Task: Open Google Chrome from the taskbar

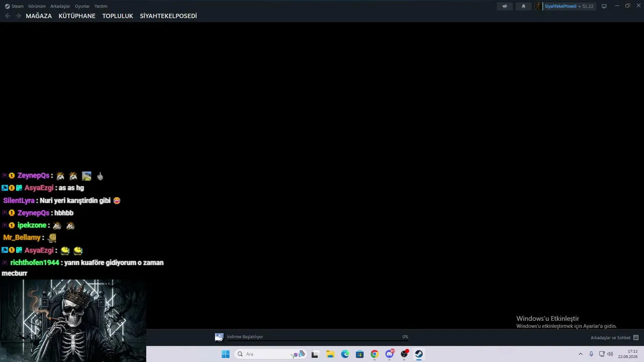Action: click(x=374, y=354)
